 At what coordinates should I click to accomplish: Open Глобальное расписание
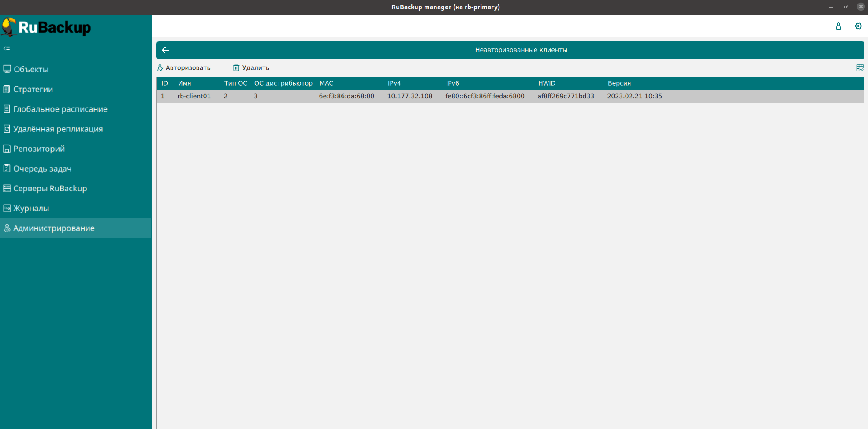60,109
